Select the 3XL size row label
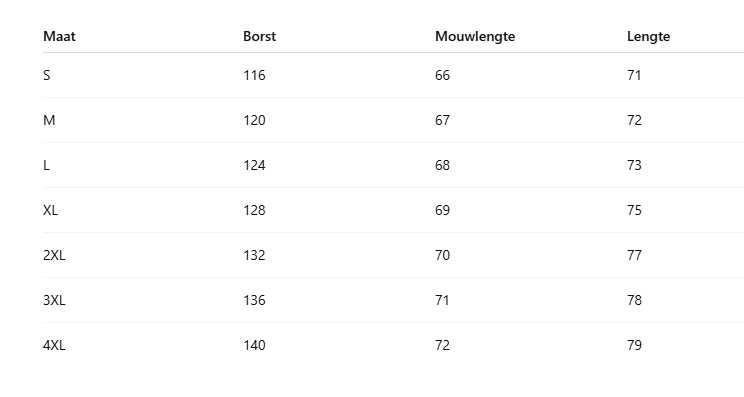Screen dimensions: 744x397 click(54, 301)
